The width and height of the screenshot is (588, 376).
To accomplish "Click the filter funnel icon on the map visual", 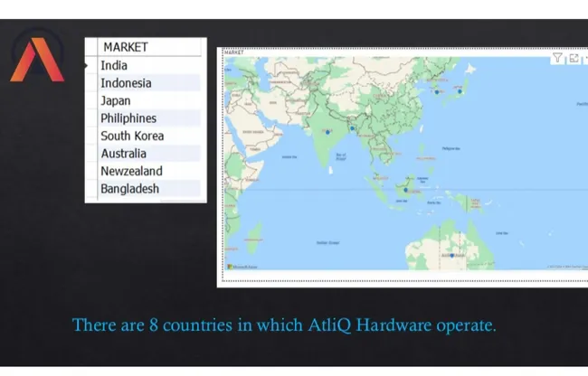I will 557,58.
